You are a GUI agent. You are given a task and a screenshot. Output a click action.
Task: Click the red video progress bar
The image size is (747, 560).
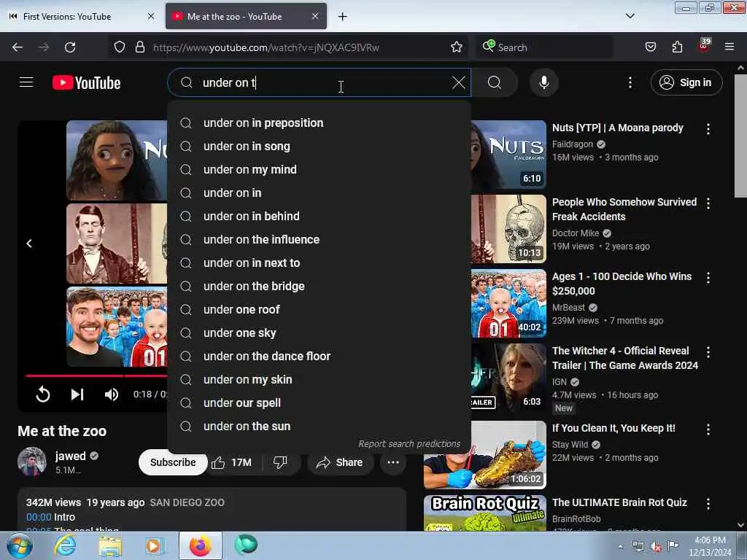[96, 376]
